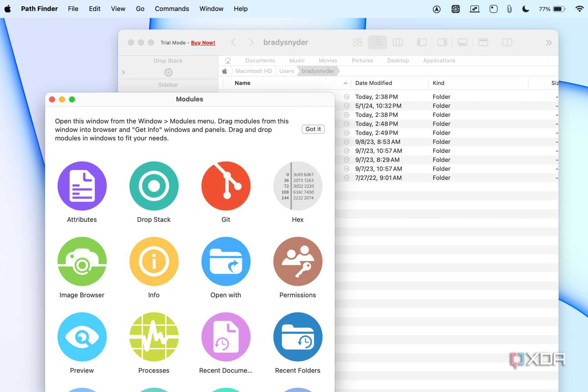This screenshot has width=588, height=392.
Task: Switch to list view
Action: tap(377, 42)
